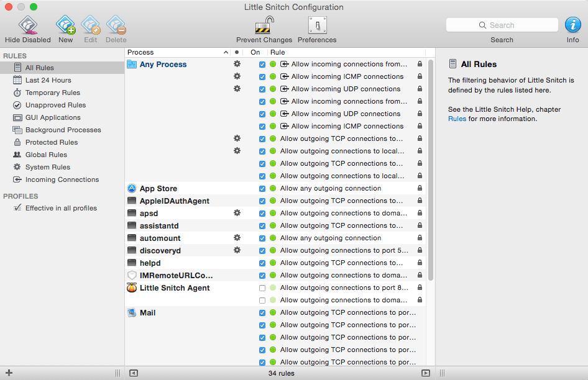Click the Edit rule toolbar icon
This screenshot has width=588, height=380.
click(x=91, y=25)
